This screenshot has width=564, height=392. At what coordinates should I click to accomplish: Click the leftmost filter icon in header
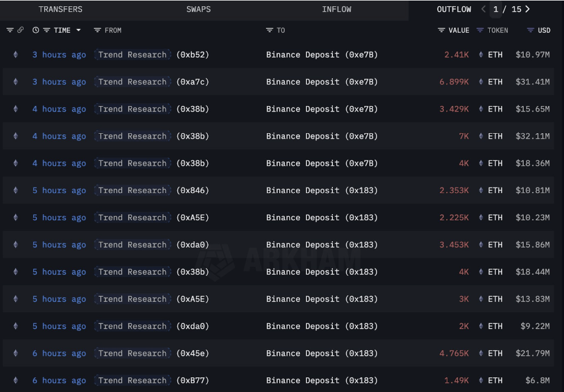10,31
